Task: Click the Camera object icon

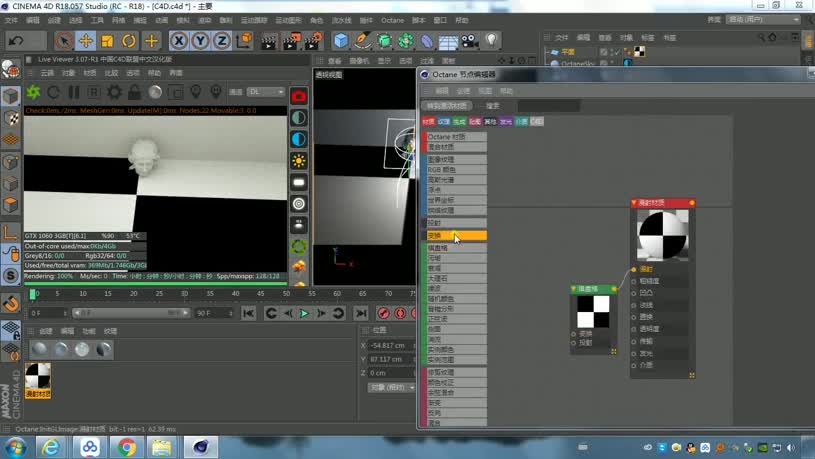Action: pyautogui.click(x=470, y=41)
